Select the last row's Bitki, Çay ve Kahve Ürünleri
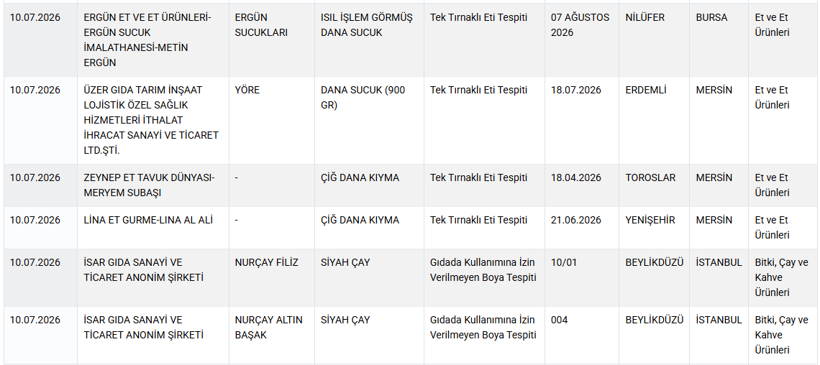 coord(781,335)
